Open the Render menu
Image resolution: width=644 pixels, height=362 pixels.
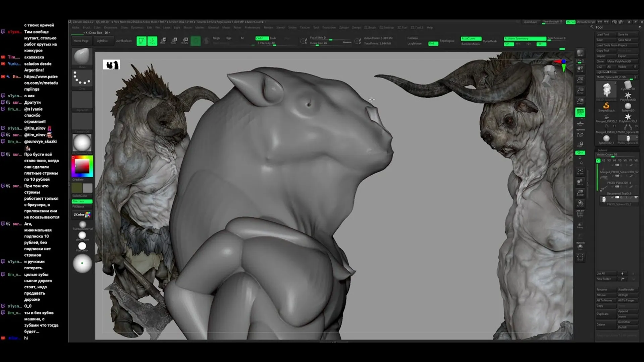pyautogui.click(x=268, y=28)
